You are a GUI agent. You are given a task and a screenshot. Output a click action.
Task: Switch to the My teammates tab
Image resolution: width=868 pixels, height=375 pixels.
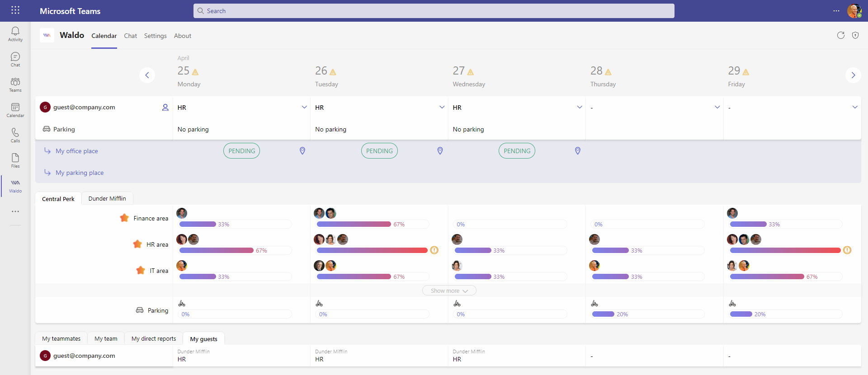[61, 338]
